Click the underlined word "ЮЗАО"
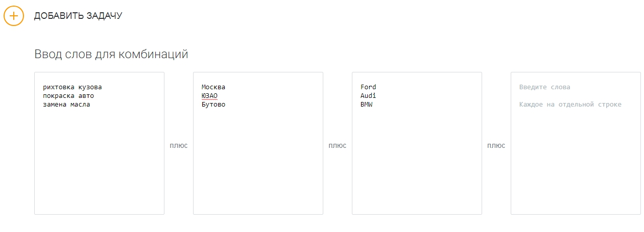 click(209, 96)
